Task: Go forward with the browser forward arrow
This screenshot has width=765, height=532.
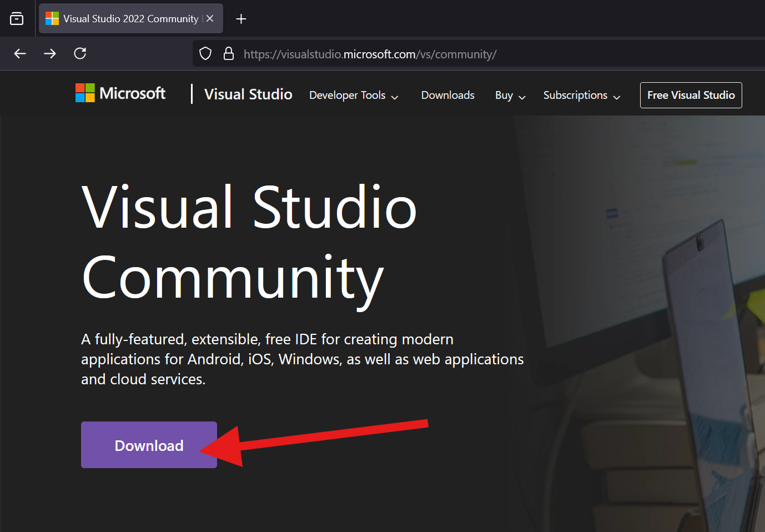Action: pos(50,53)
